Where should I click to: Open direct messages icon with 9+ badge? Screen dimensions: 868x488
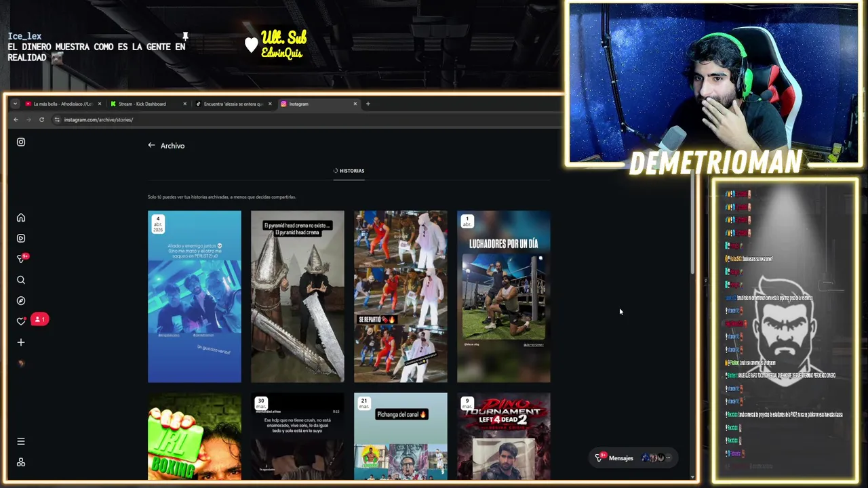pos(22,258)
